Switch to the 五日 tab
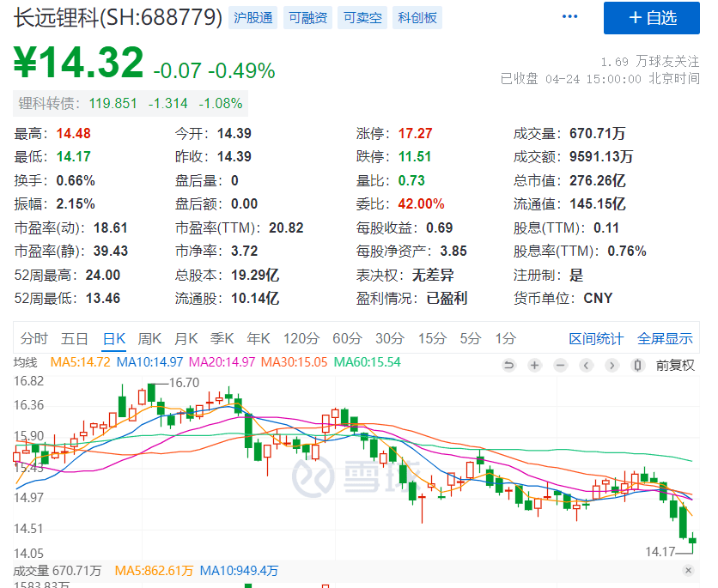Viewport: 718px width, 588px height. pyautogui.click(x=74, y=338)
